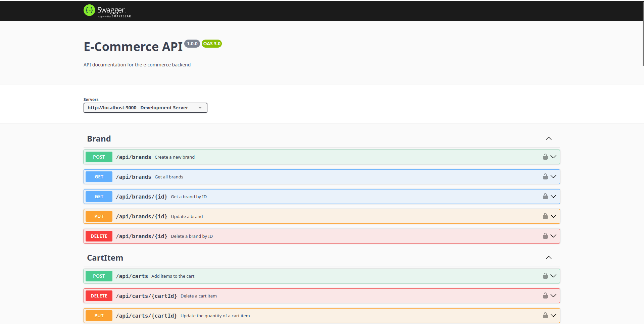Click the E-Commerce API title

[x=133, y=47]
